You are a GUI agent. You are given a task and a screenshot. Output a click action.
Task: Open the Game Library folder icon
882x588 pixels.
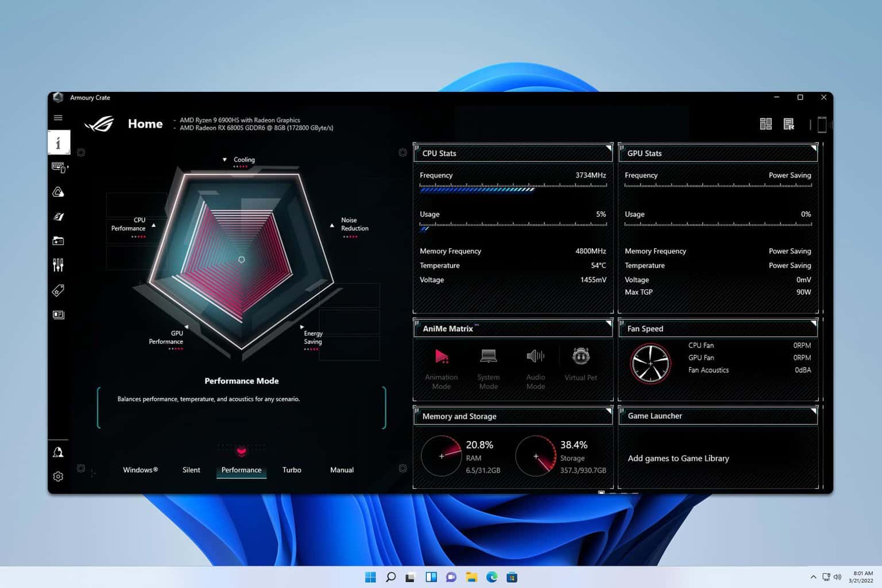59,241
